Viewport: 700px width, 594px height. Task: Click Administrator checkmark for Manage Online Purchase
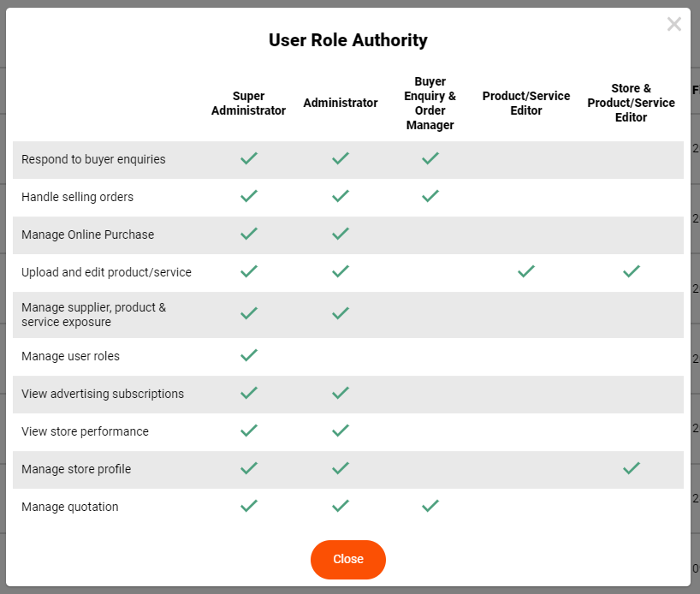(x=341, y=234)
